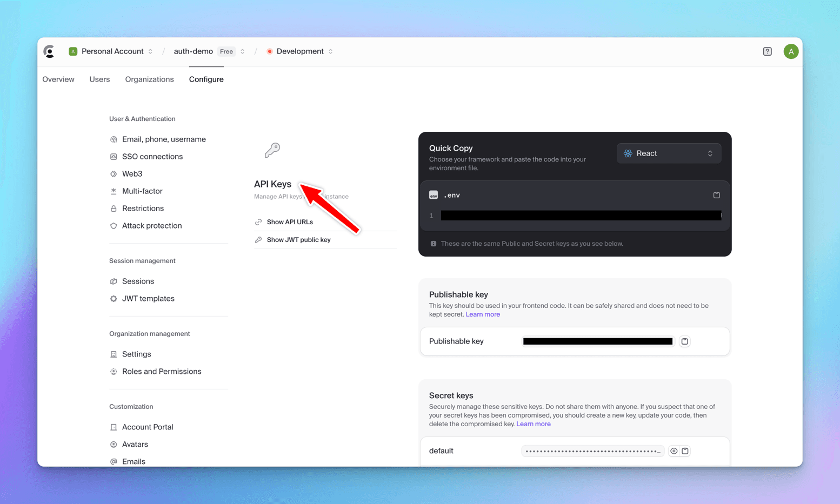Viewport: 840px width, 504px height.
Task: Click the link icon beside Show API URLs
Action: click(258, 222)
